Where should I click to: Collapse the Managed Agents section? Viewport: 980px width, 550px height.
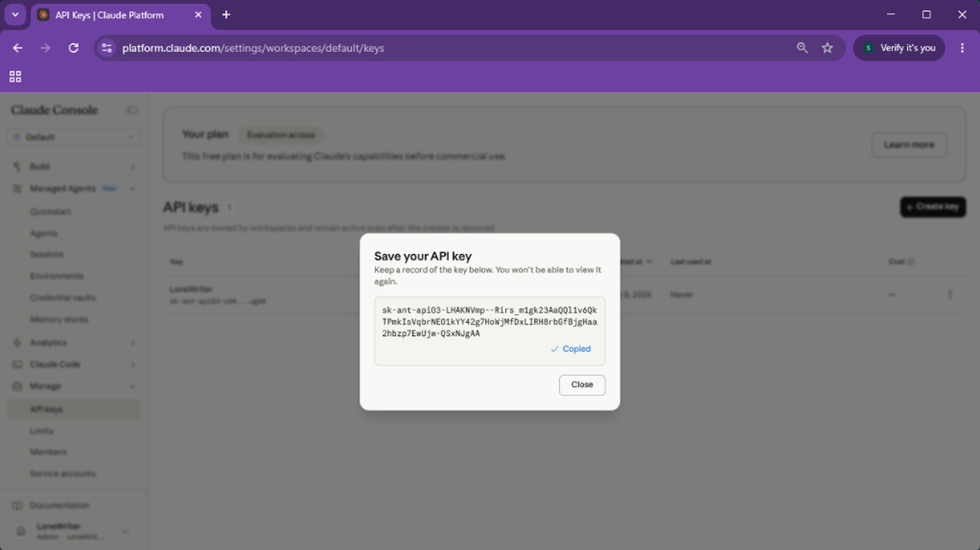(x=74, y=189)
